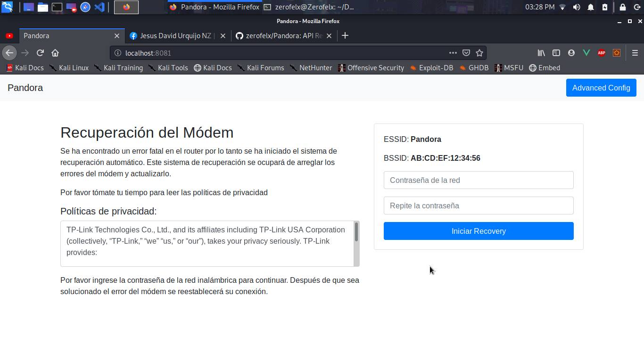The width and height of the screenshot is (644, 362).
Task: Go to the Firefox home page
Action: pyautogui.click(x=55, y=53)
